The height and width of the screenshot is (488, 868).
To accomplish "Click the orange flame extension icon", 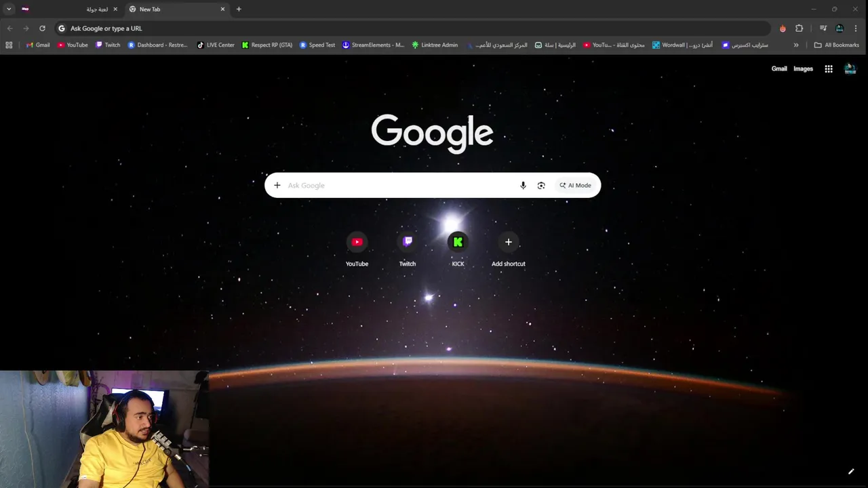I will tap(783, 28).
